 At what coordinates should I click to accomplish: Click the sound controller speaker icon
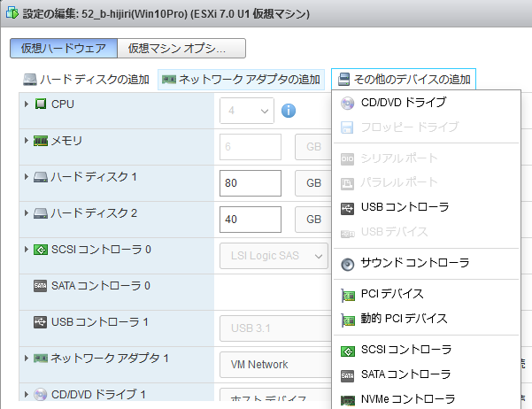[347, 264]
